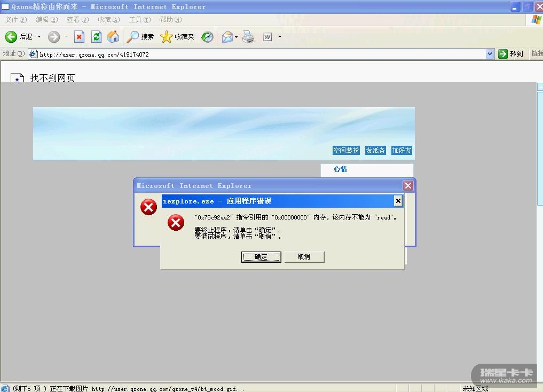Click the page icon in address bar

pyautogui.click(x=33, y=54)
